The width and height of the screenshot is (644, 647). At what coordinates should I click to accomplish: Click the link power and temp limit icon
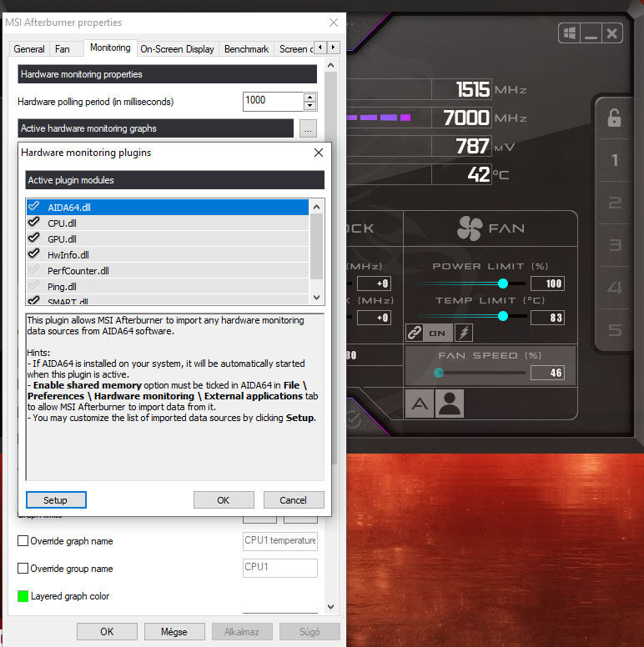coord(414,333)
